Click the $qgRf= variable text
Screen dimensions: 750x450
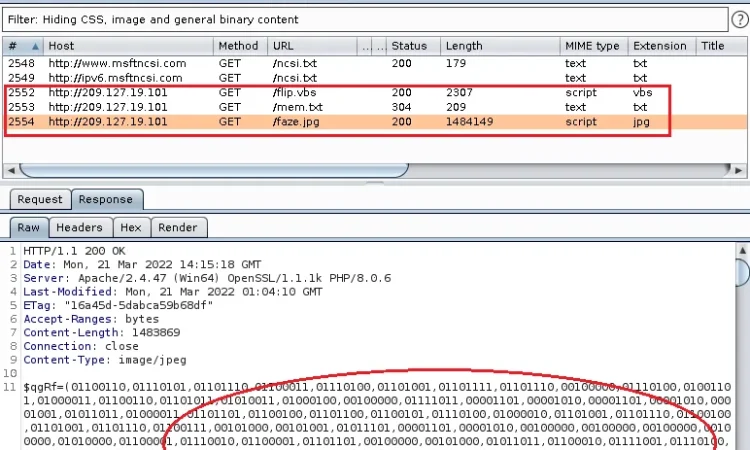(x=44, y=387)
